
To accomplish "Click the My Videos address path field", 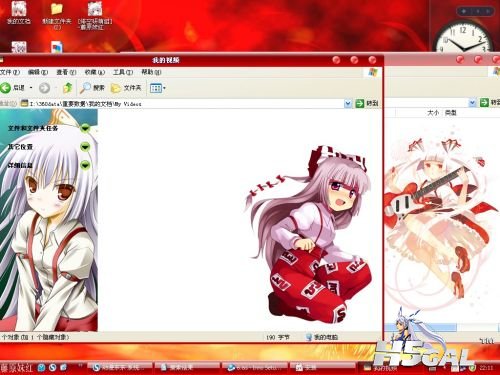I will pyautogui.click(x=182, y=104).
